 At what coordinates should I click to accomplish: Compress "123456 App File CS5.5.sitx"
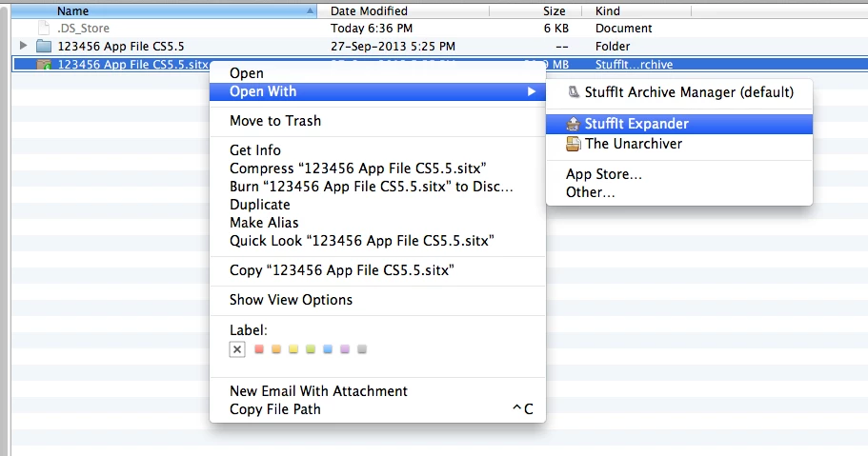tap(377, 169)
